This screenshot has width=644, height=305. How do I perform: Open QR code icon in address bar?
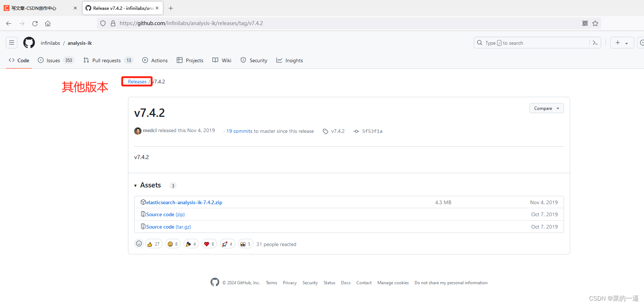pos(585,23)
